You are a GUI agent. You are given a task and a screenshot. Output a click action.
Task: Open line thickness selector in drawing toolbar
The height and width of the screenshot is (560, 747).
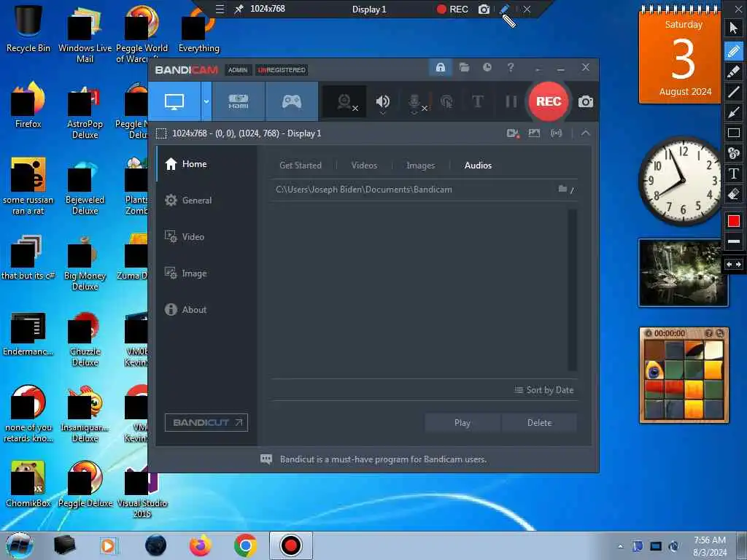point(734,241)
